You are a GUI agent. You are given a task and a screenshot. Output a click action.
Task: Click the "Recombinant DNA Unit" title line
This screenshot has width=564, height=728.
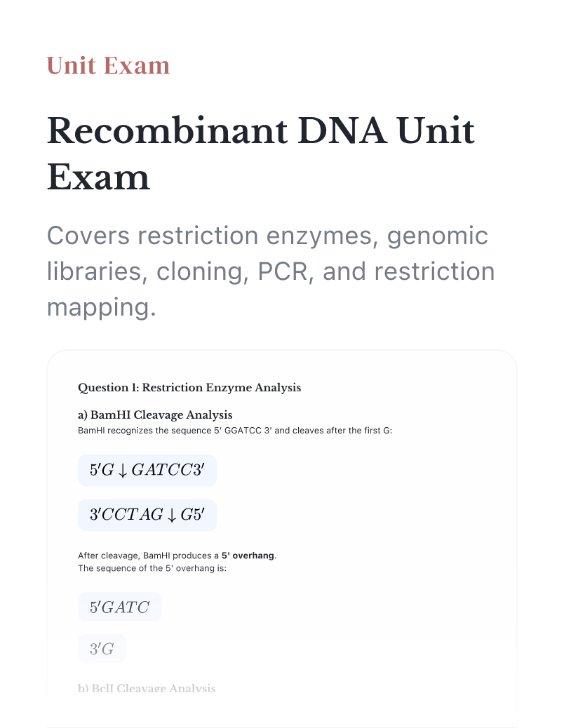coord(260,130)
